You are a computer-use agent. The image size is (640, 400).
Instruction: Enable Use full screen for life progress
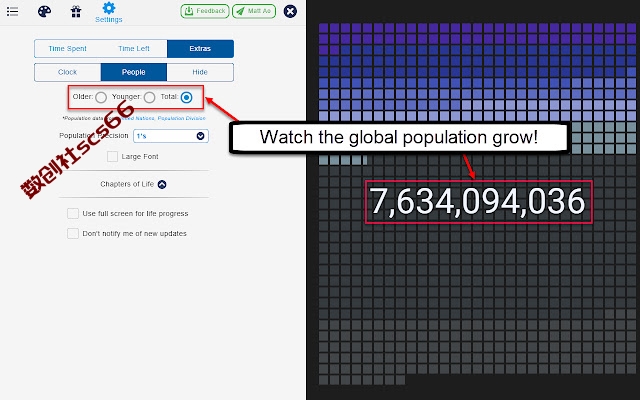click(73, 213)
